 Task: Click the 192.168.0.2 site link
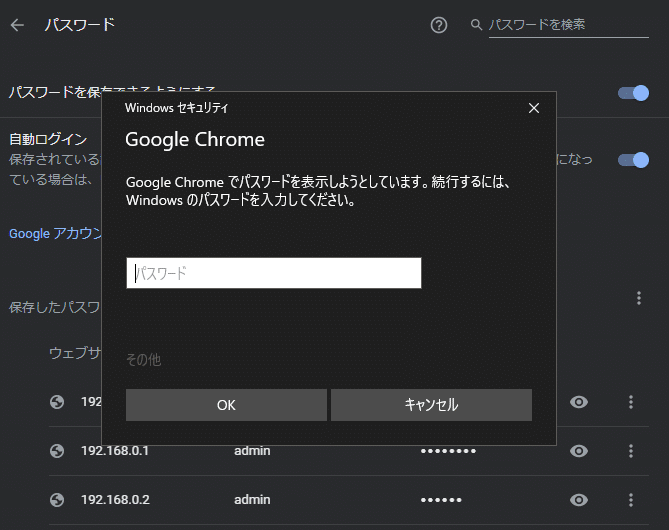(115, 500)
